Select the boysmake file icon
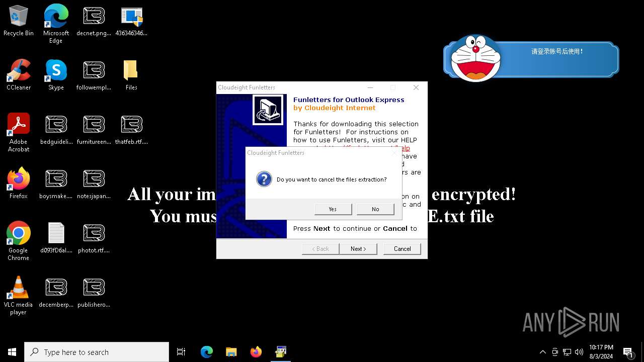 pyautogui.click(x=56, y=184)
